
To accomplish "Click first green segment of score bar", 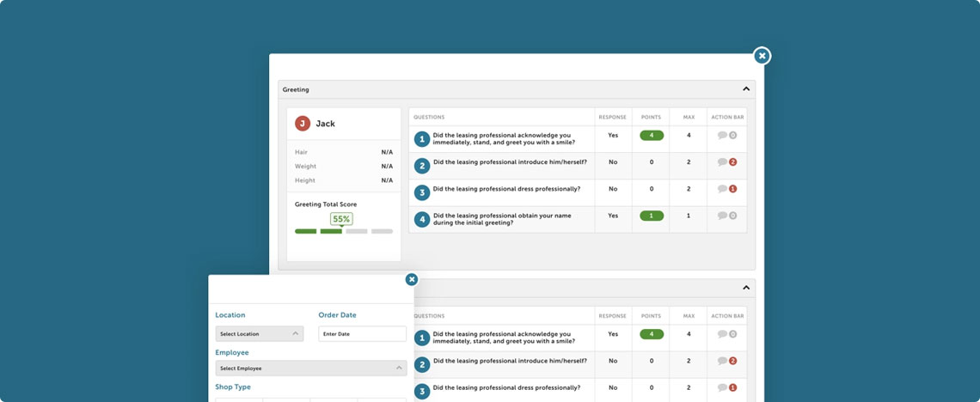I will (306, 232).
